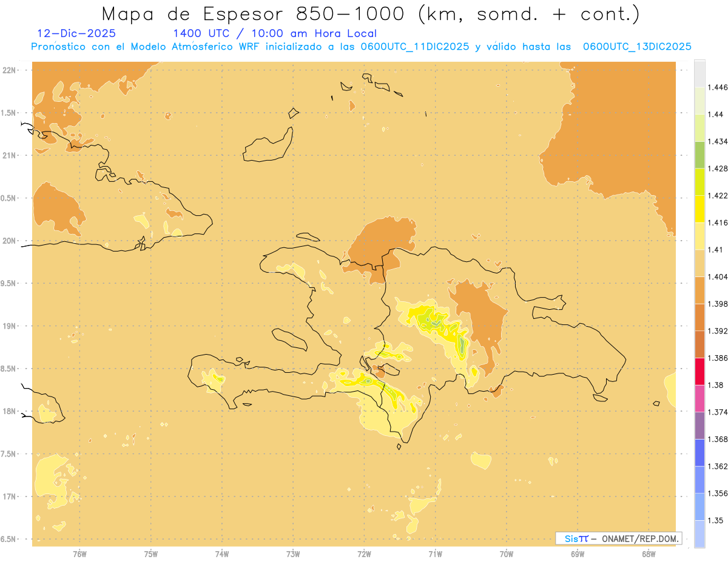This screenshot has width=728, height=562.
Task: Click the '21N' latitude label
Action: [10, 156]
